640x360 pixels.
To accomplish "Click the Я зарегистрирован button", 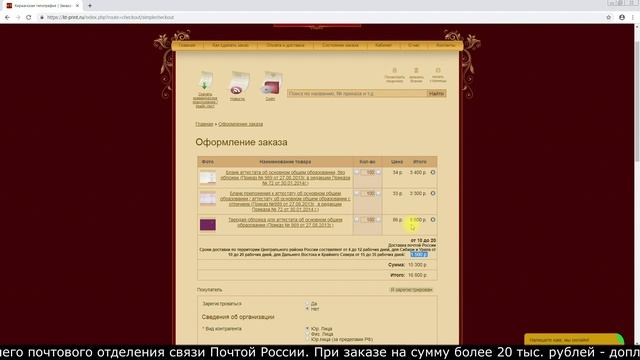I will (411, 290).
